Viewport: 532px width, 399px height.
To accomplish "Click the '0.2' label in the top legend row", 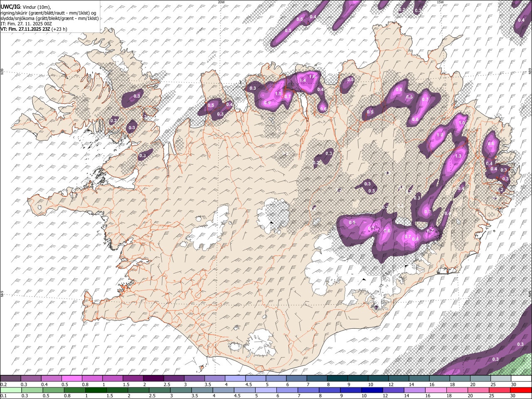I will (3, 384).
